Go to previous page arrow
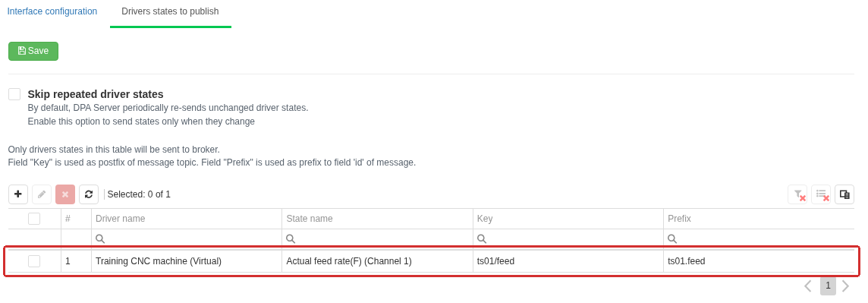This screenshot has width=868, height=303. (x=807, y=286)
